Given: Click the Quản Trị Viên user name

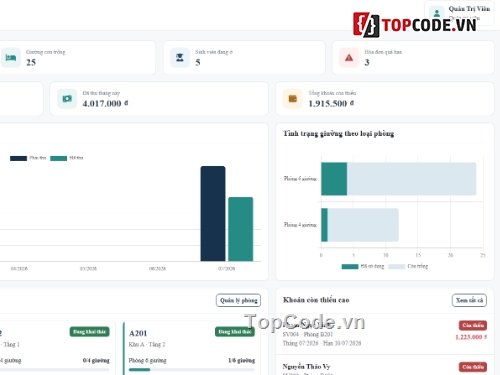Looking at the screenshot, I should [469, 9].
